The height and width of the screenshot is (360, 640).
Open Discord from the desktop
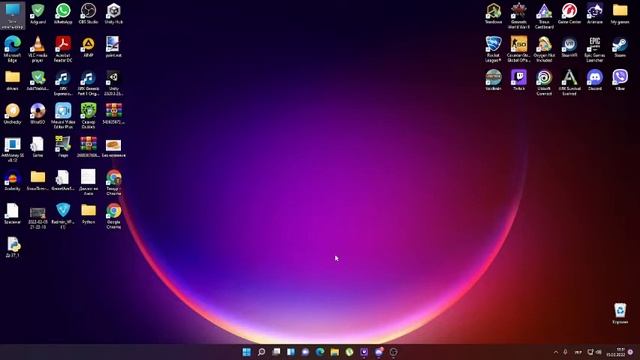click(x=595, y=80)
